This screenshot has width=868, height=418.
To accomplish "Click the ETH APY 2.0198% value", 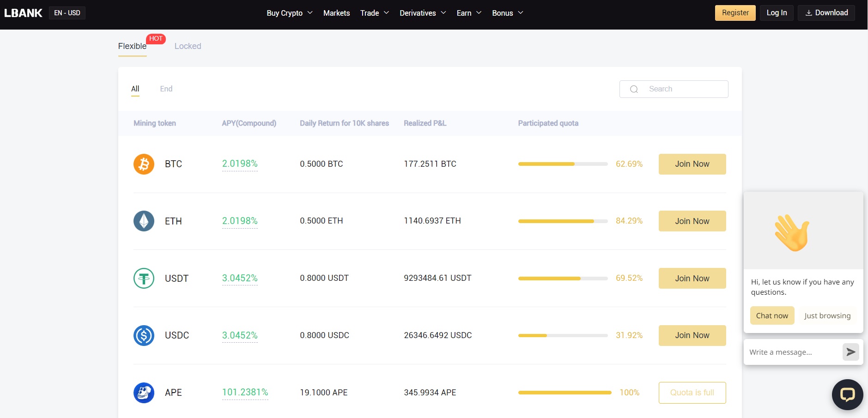I will point(240,221).
